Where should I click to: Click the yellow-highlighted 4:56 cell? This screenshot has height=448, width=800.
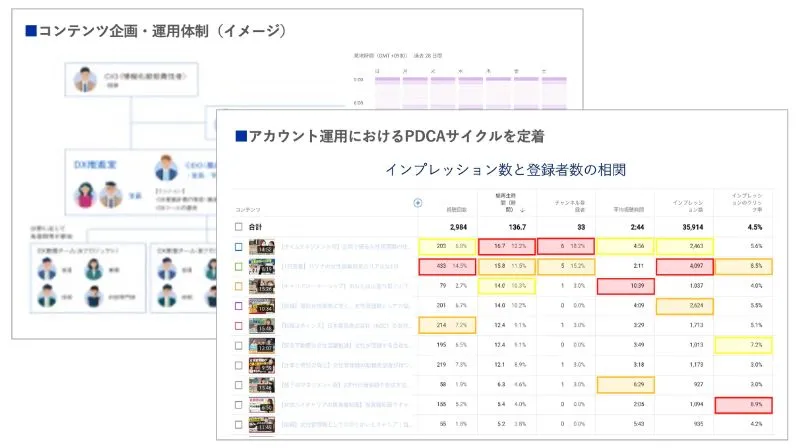626,246
